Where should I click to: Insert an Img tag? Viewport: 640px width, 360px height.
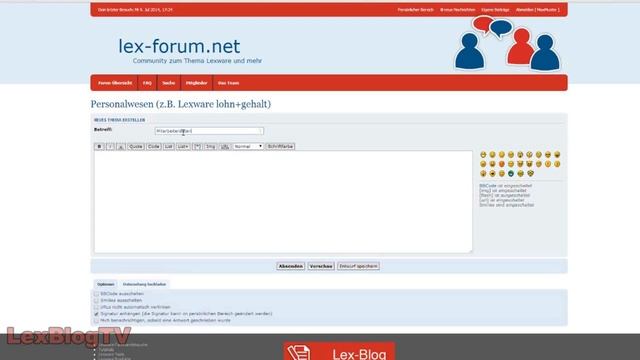(x=211, y=147)
